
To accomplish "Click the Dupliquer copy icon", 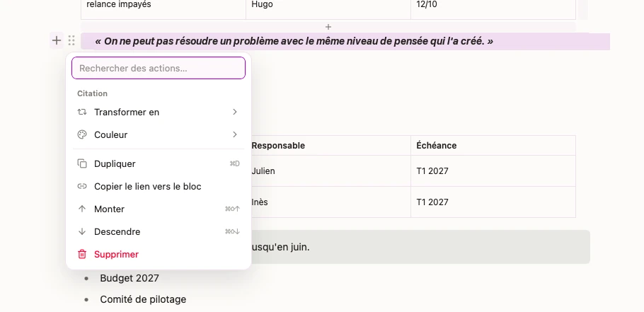I will coord(82,164).
